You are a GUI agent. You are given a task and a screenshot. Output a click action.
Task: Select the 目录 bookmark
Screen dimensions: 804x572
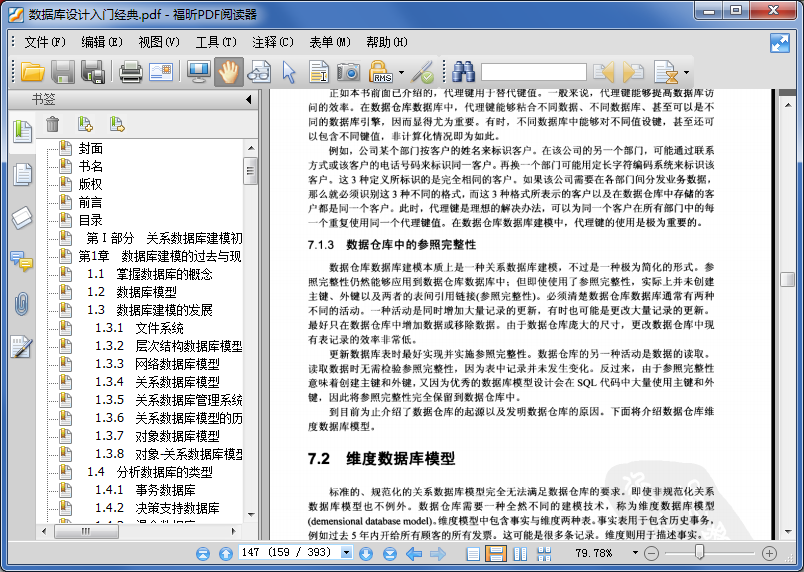[91, 220]
